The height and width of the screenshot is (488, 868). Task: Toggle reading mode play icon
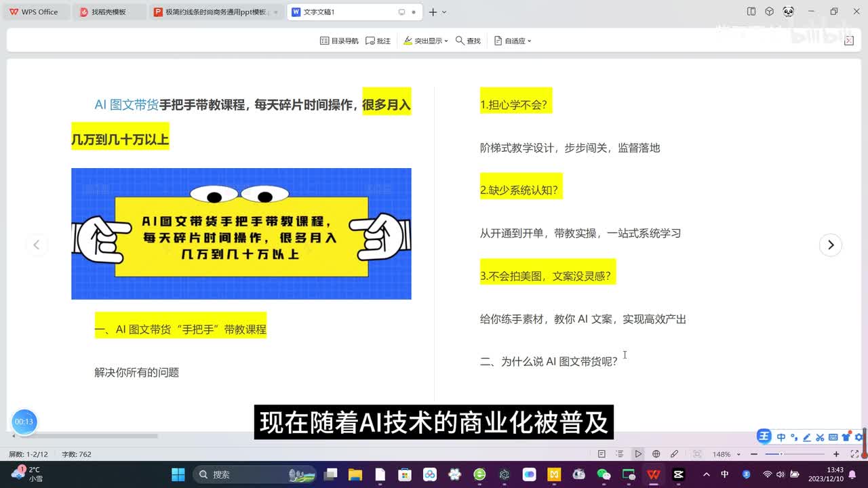(638, 454)
